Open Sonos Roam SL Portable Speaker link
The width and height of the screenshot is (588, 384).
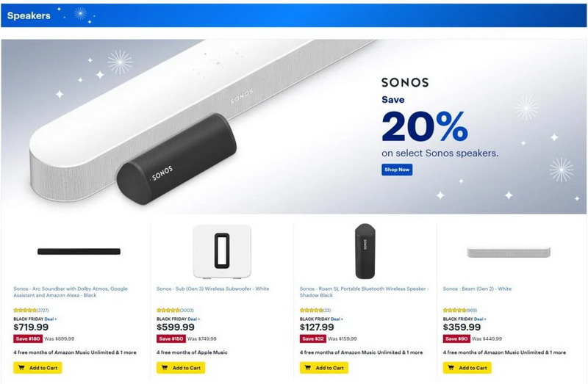pyautogui.click(x=363, y=291)
